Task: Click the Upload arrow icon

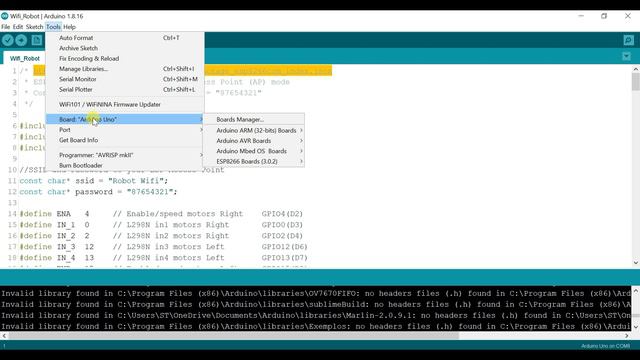Action: coord(21,40)
